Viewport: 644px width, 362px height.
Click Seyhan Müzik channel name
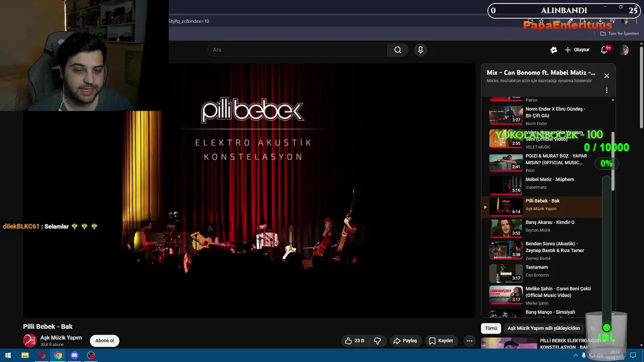(x=538, y=230)
